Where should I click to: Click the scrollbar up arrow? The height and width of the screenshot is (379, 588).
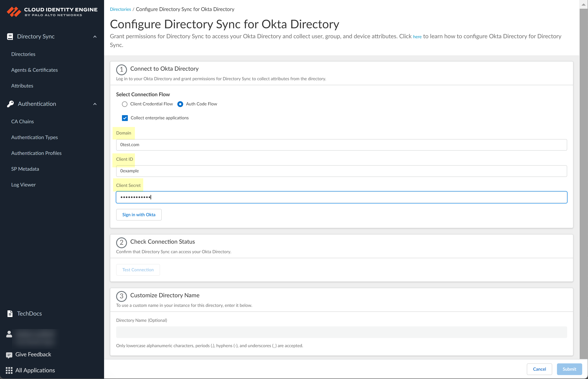tap(584, 4)
